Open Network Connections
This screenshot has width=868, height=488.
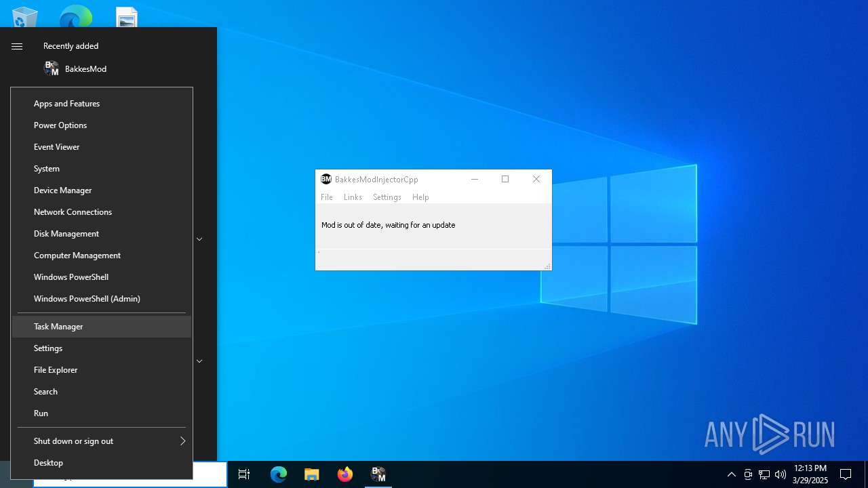[102, 212]
